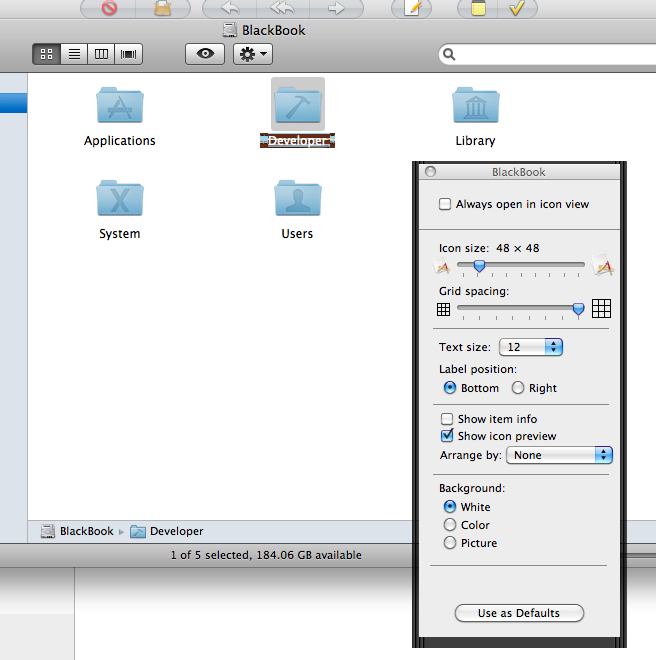Click the Library folder name label
Viewport: 656px width, 660px height.
(x=475, y=141)
